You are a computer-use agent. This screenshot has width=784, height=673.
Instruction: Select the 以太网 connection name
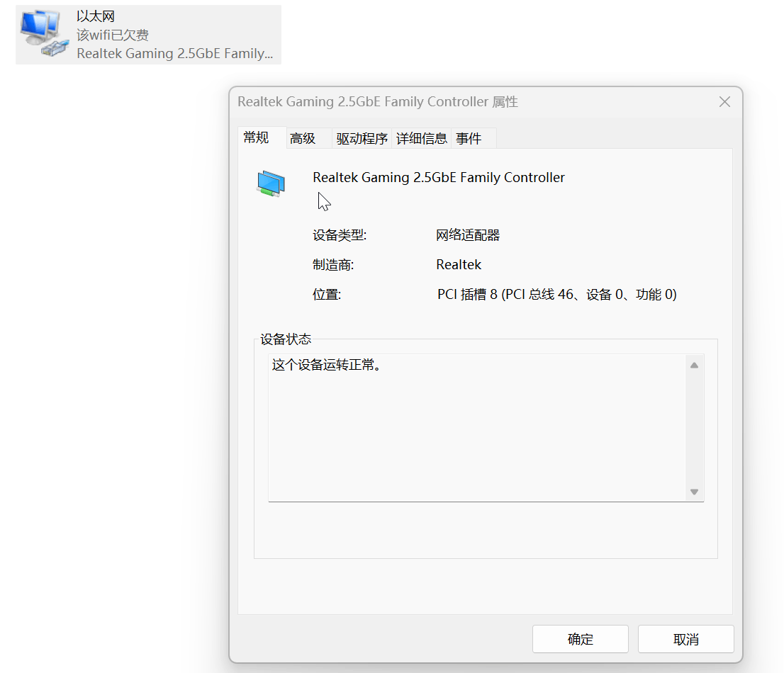96,16
